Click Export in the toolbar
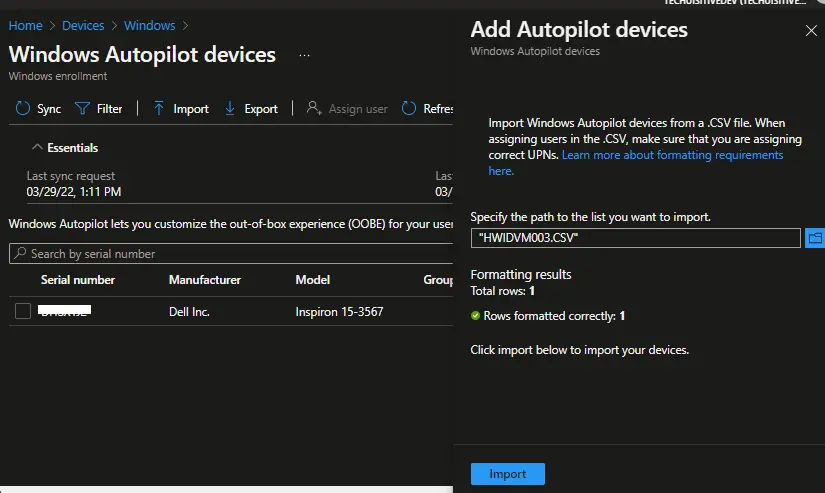The image size is (825, 493). [261, 109]
